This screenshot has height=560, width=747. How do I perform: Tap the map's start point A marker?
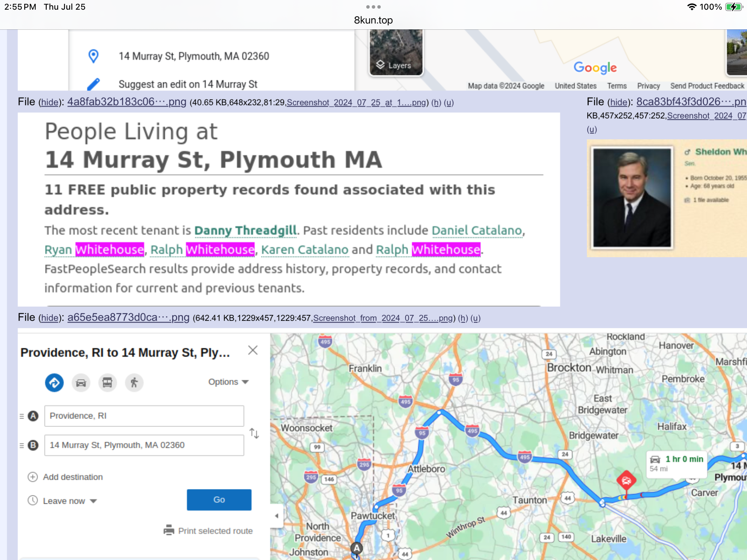(x=357, y=548)
